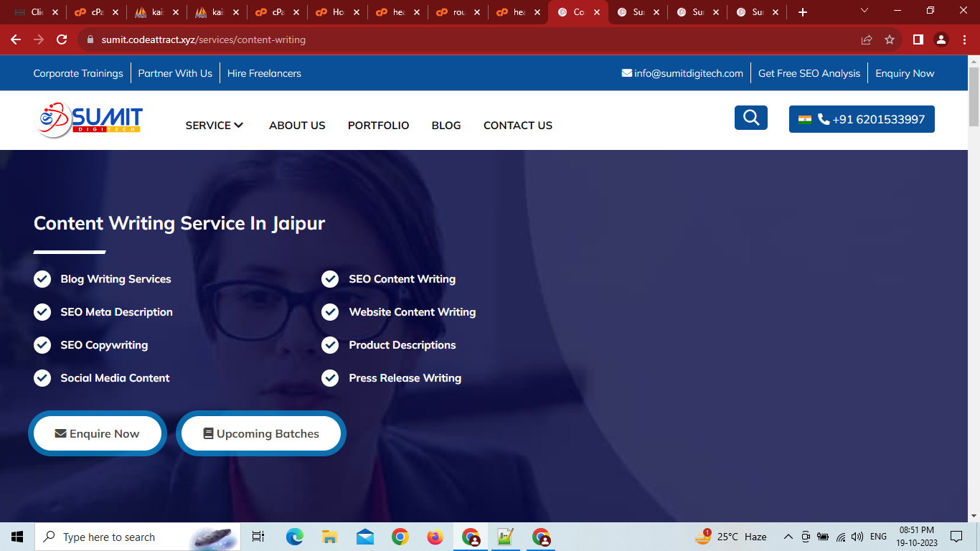Expand the SERVICE dropdown menu
Screen dimensions: 980x551
tap(215, 126)
